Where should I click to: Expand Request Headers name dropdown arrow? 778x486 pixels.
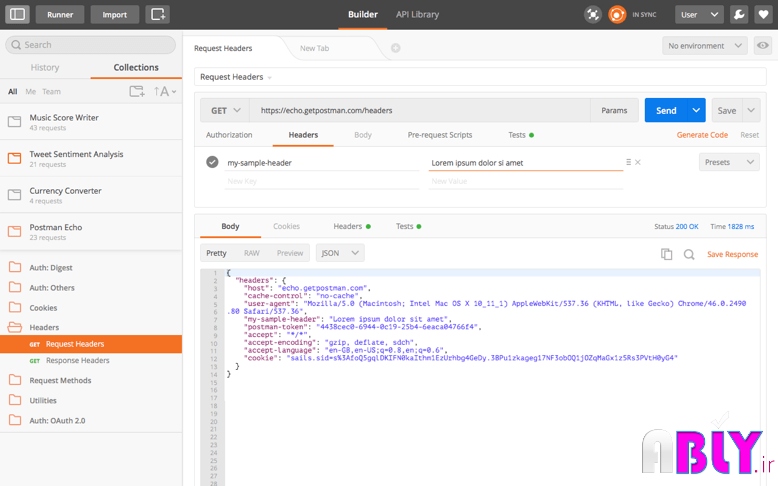pyautogui.click(x=270, y=77)
